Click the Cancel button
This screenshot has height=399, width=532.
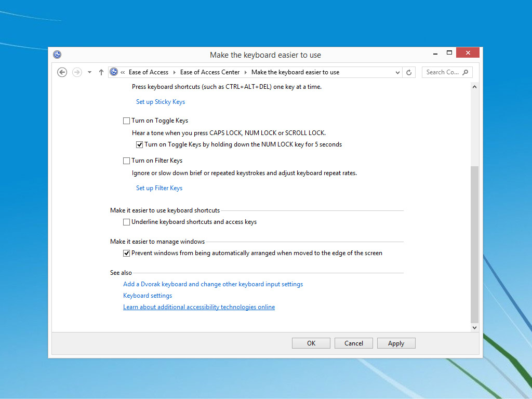click(353, 343)
